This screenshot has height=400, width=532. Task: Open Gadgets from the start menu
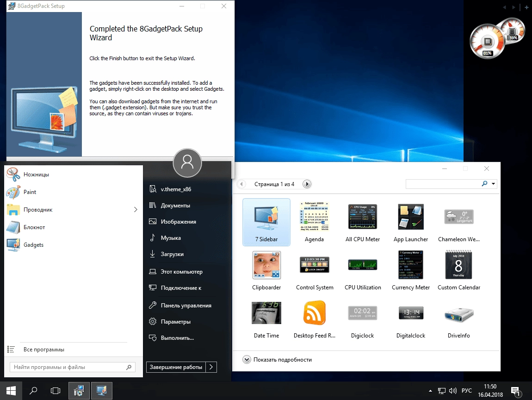point(73,245)
